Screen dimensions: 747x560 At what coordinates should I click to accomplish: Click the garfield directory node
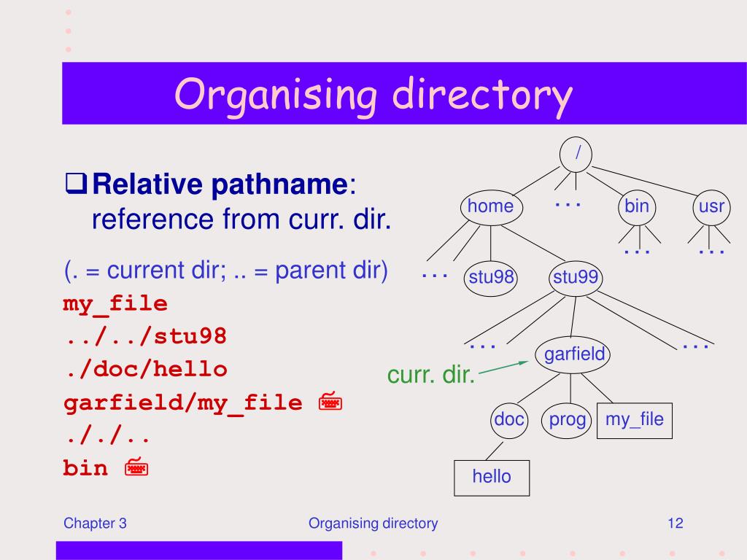[573, 355]
